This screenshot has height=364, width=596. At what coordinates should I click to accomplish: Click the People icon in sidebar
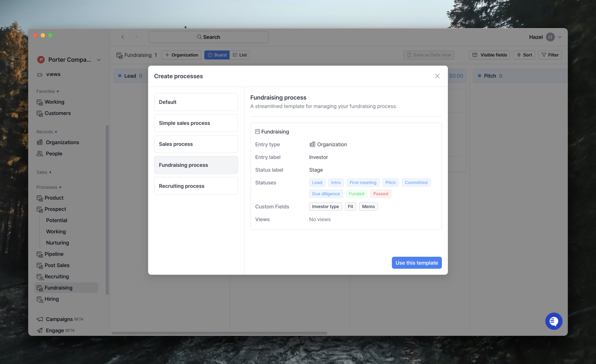click(x=40, y=154)
